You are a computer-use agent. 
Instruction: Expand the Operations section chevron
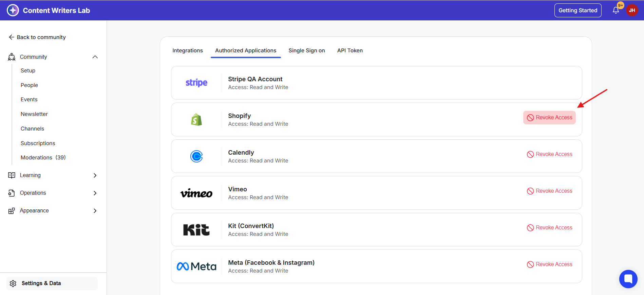[95, 193]
